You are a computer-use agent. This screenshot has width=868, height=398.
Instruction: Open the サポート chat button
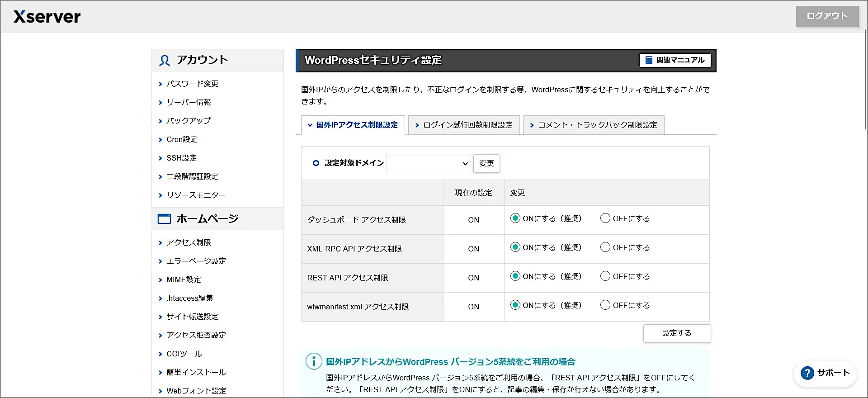coord(825,373)
